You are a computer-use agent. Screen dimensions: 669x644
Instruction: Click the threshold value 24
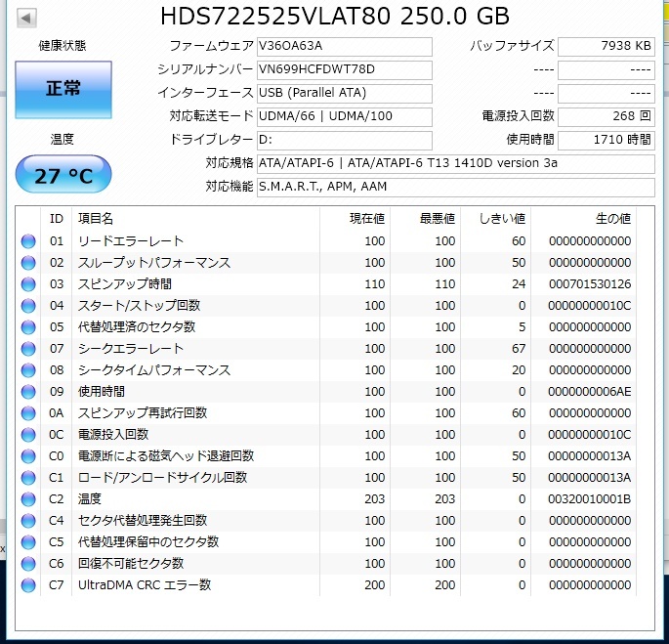[519, 284]
